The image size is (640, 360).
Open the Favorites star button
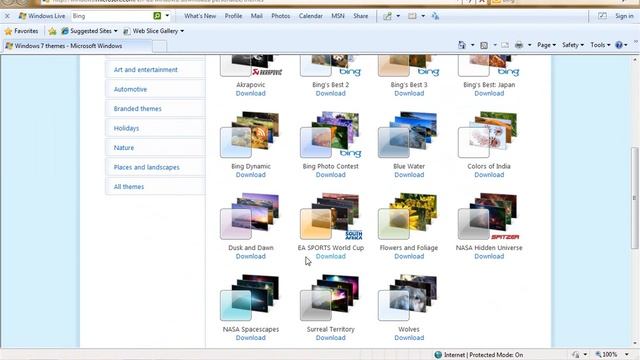21,31
